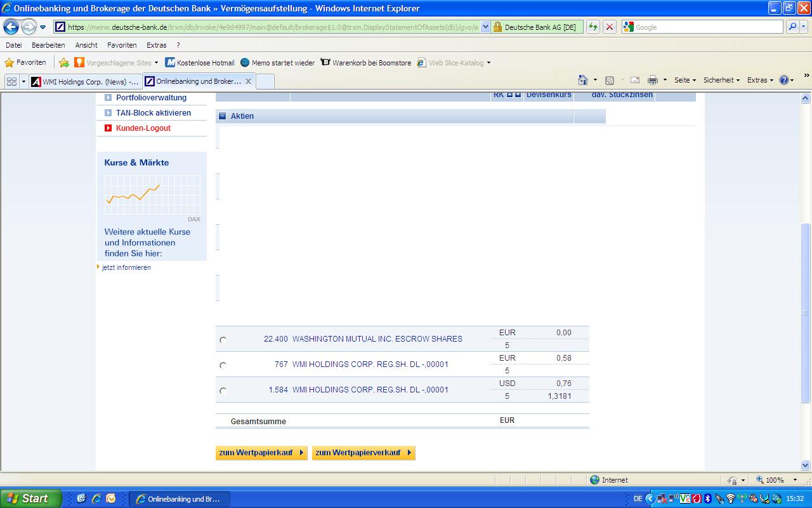
Task: Open Web Slice-Katalog favorite
Action: coord(454,63)
